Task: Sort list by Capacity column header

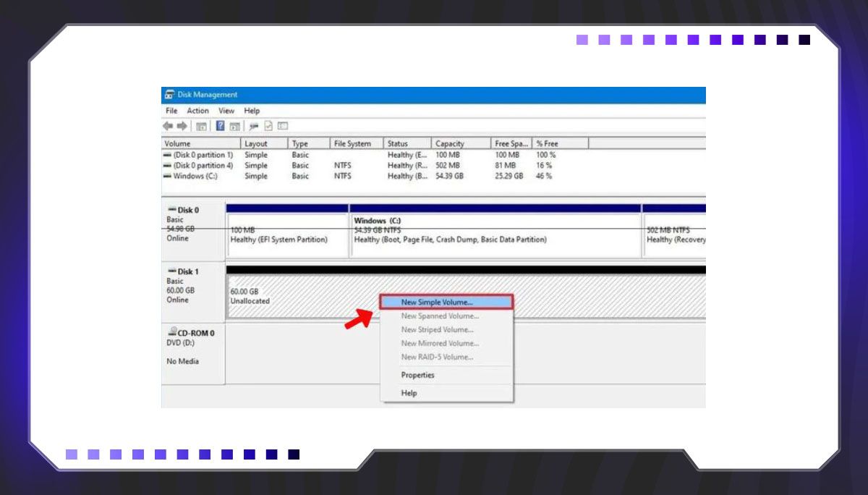Action: 450,143
